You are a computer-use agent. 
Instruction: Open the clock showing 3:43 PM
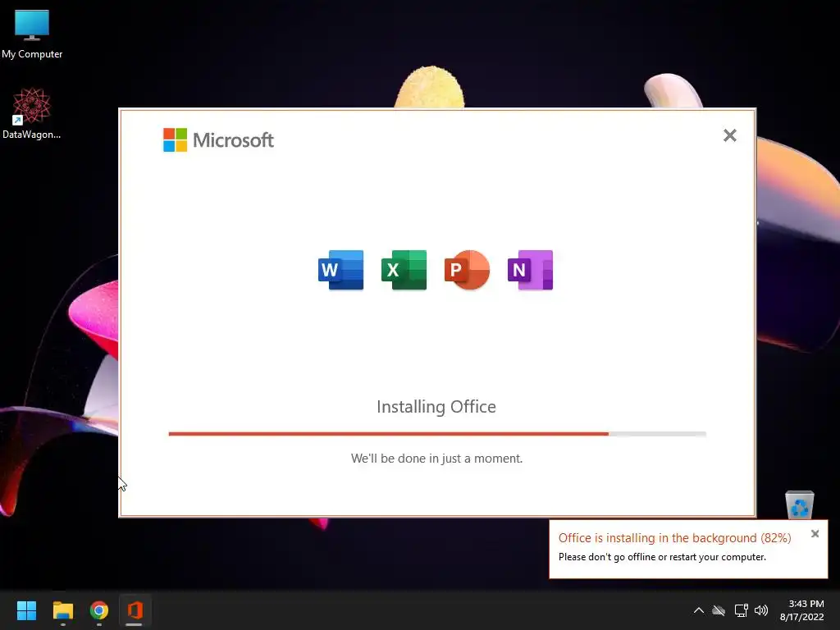pyautogui.click(x=801, y=610)
